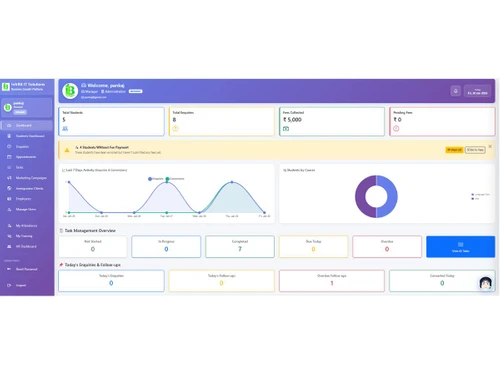Click the blue View All Tasks button

pyautogui.click(x=460, y=247)
